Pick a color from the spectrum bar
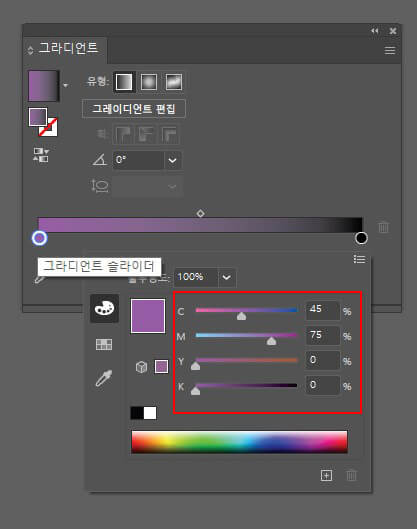Image resolution: width=417 pixels, height=529 pixels. coord(239,442)
